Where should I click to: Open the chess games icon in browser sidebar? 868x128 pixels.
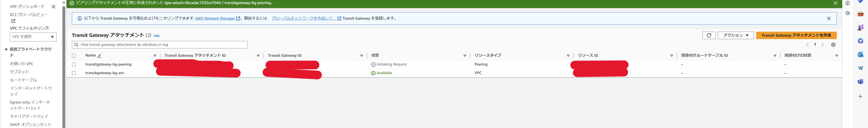860,28
